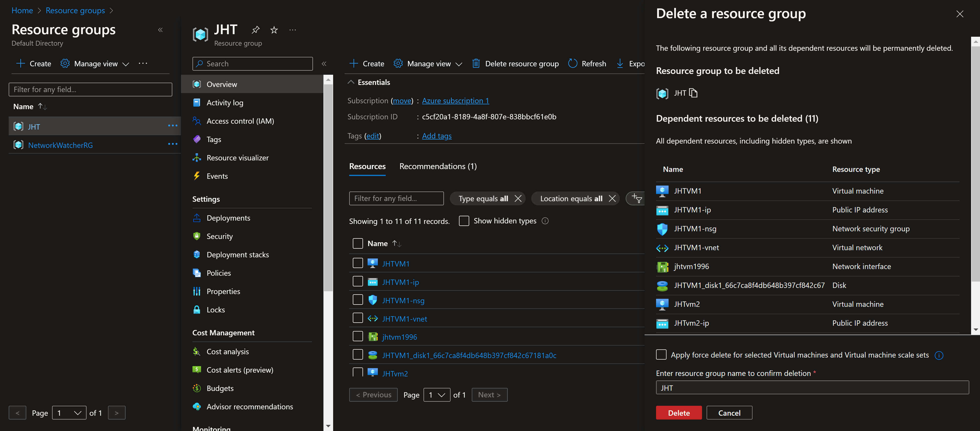Click the JHTVM1-nsg shield icon in dependent list
The height and width of the screenshot is (431, 980).
tap(662, 229)
